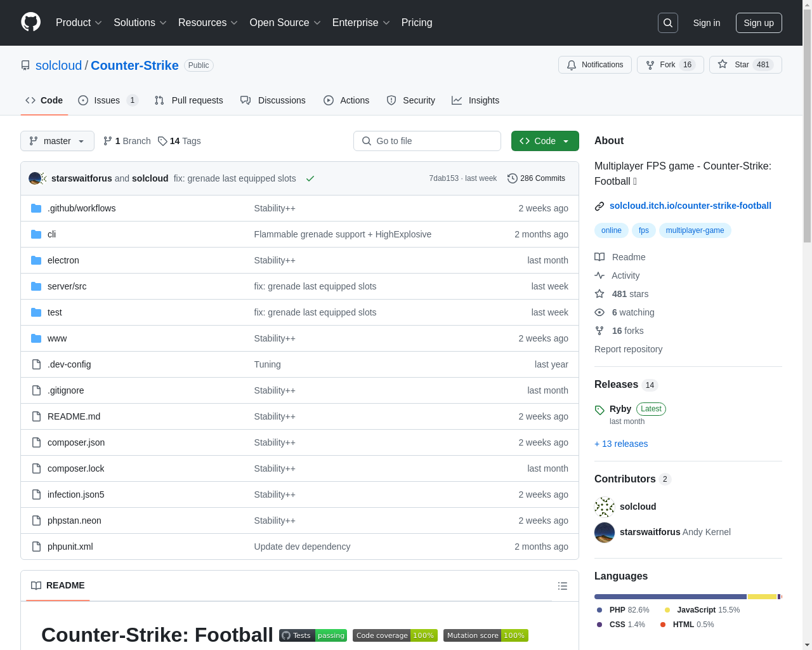Image resolution: width=812 pixels, height=650 pixels.
Task: Click the GitHub logo icon
Action: (x=30, y=22)
